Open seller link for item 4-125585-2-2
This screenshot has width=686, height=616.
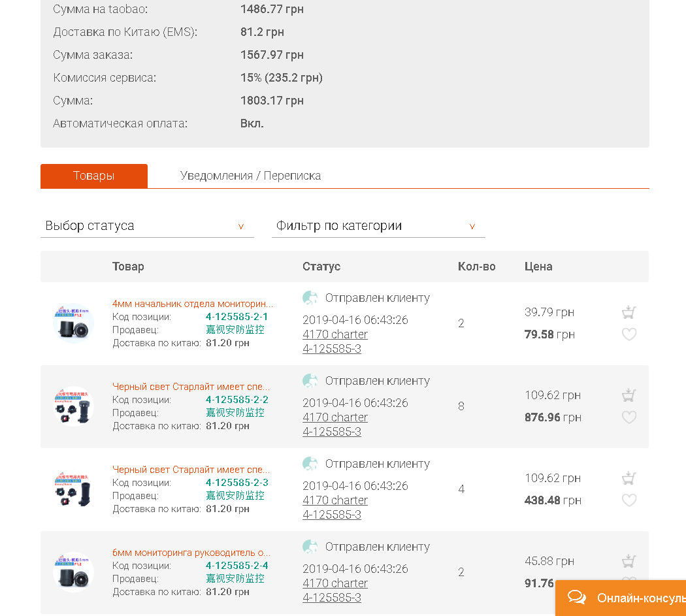(x=235, y=413)
